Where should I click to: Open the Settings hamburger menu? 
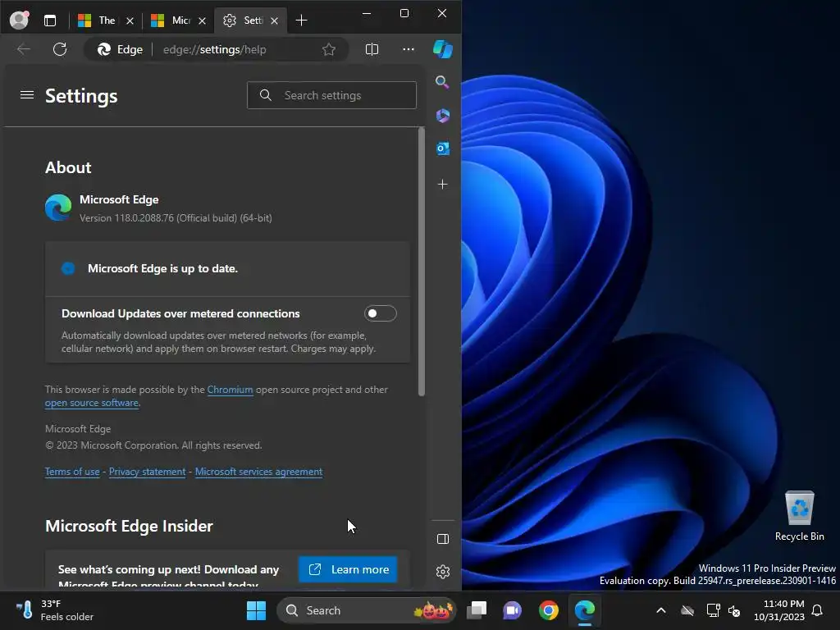coord(27,95)
